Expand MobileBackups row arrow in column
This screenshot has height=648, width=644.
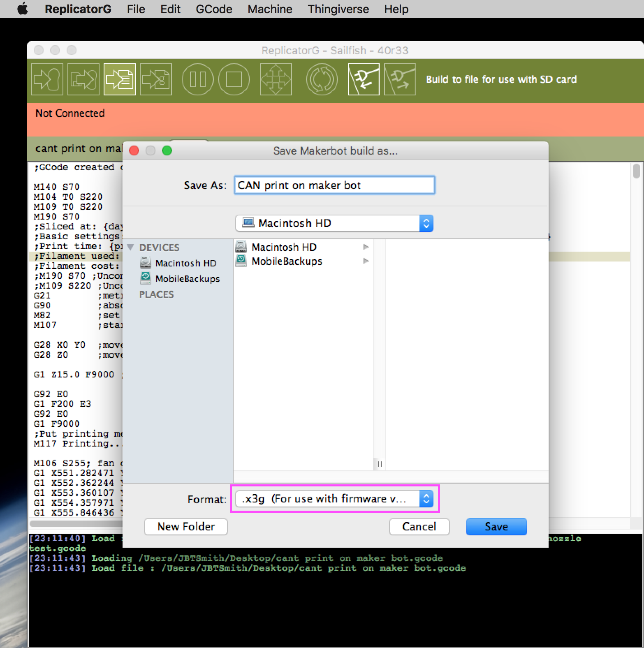coord(366,261)
